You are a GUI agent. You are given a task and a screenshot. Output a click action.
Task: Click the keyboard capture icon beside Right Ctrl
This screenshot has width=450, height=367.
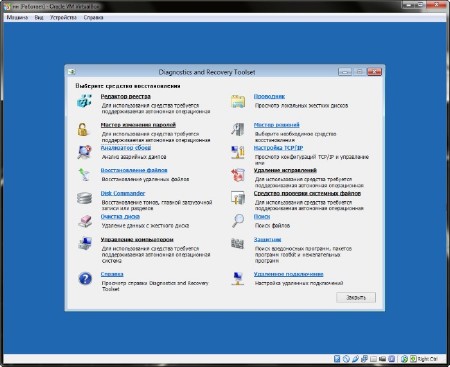(413, 359)
